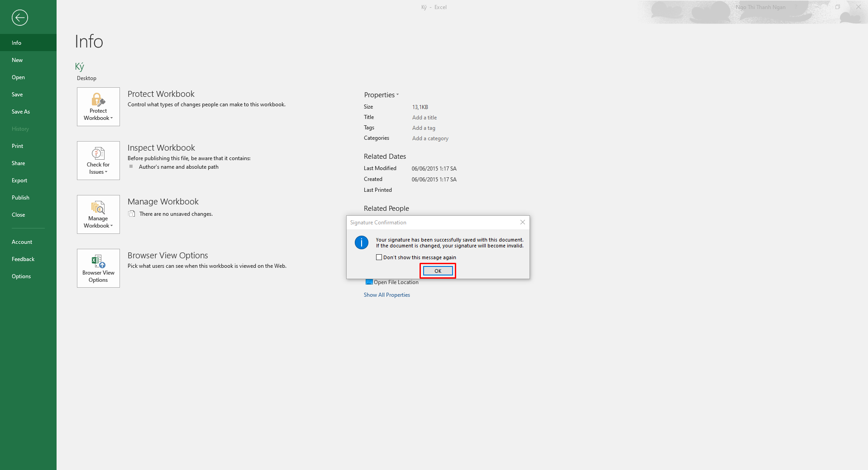Click 'Add a title' field
This screenshot has height=470, width=868.
tap(424, 118)
